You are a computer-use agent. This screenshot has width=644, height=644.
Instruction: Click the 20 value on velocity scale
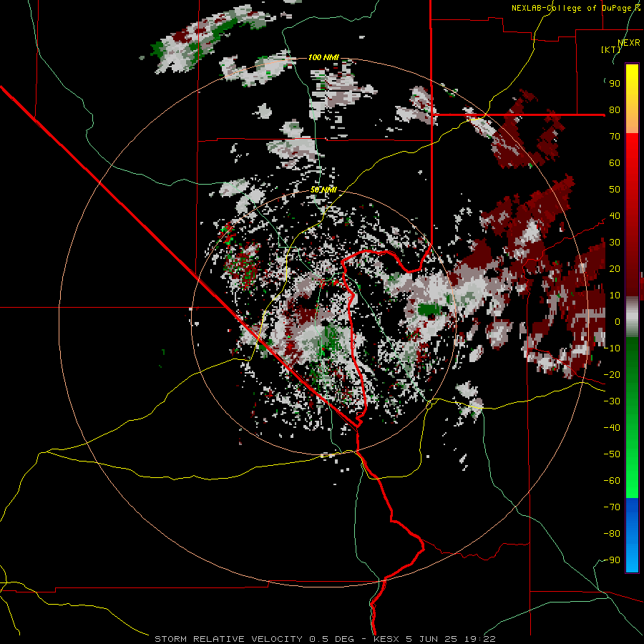[615, 269]
